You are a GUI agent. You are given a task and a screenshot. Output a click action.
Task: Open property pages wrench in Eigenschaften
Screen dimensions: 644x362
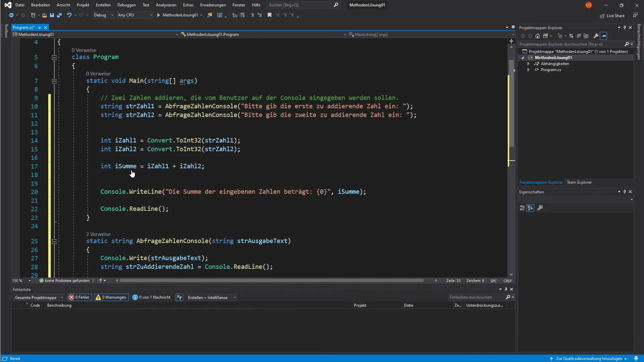pyautogui.click(x=540, y=208)
